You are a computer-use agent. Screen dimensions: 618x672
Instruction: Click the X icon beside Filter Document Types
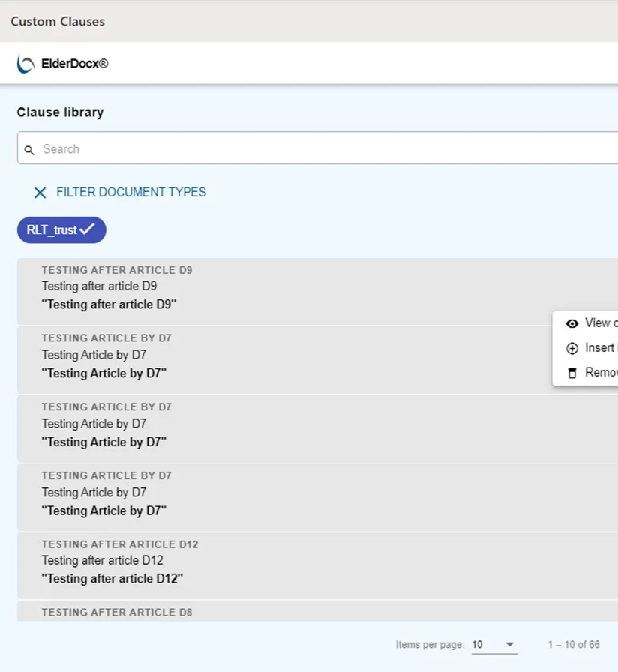click(40, 193)
